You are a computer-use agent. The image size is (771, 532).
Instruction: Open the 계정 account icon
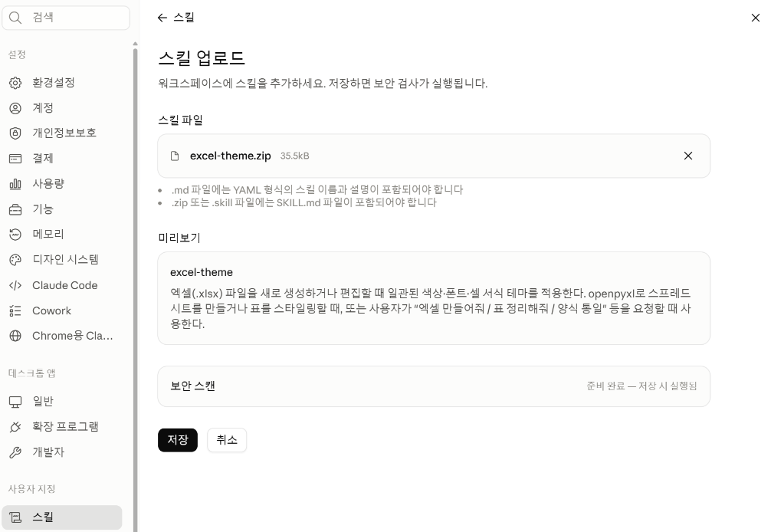pyautogui.click(x=15, y=108)
